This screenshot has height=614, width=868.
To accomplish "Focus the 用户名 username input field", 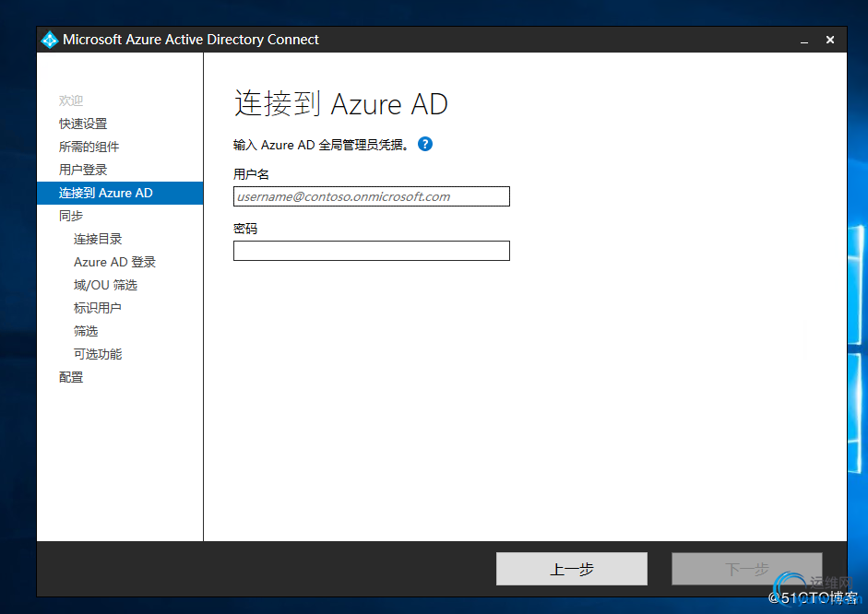I will click(x=372, y=196).
